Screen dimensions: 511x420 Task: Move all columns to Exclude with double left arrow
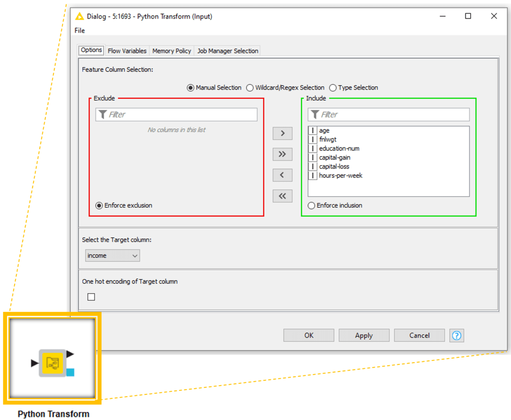[282, 196]
